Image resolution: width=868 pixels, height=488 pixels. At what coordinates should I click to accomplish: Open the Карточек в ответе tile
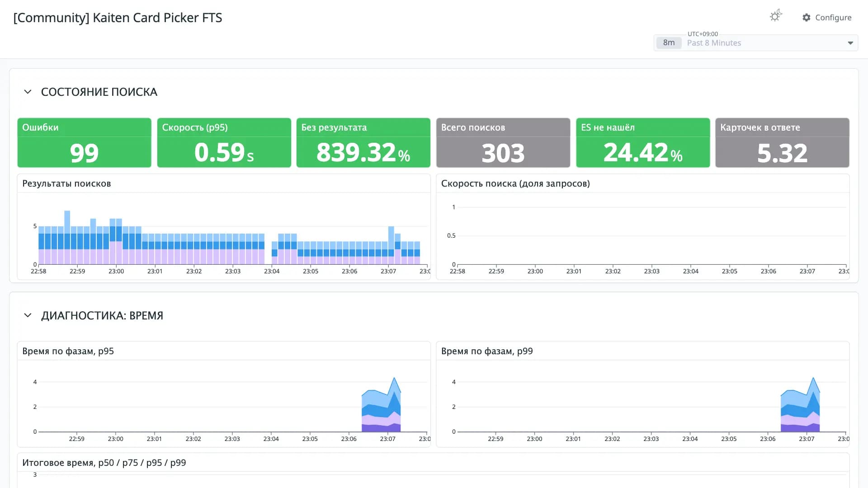pos(783,143)
